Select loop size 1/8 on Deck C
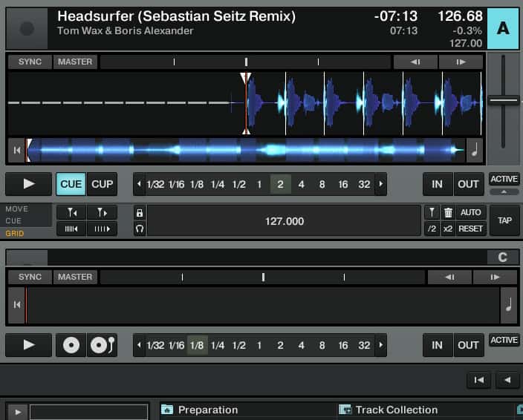The image size is (523, 420). click(x=197, y=345)
